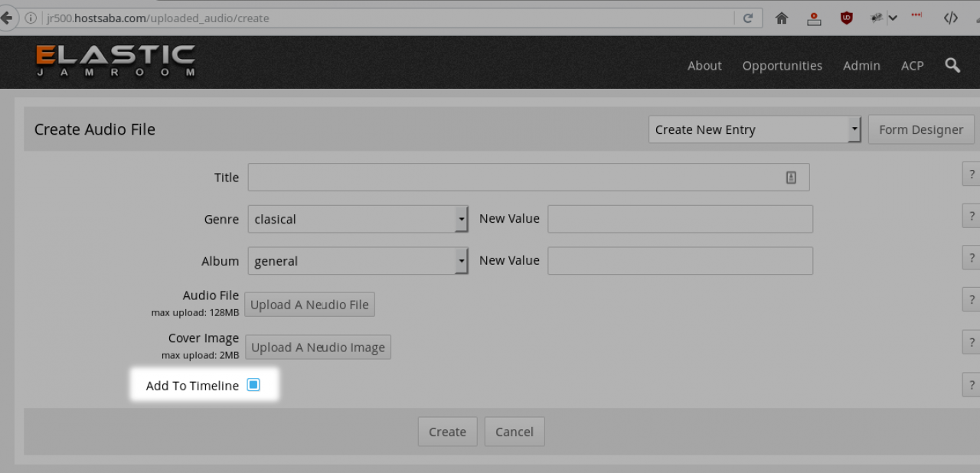The width and height of the screenshot is (980, 473).
Task: Click the reload page arrow icon
Action: tap(748, 18)
